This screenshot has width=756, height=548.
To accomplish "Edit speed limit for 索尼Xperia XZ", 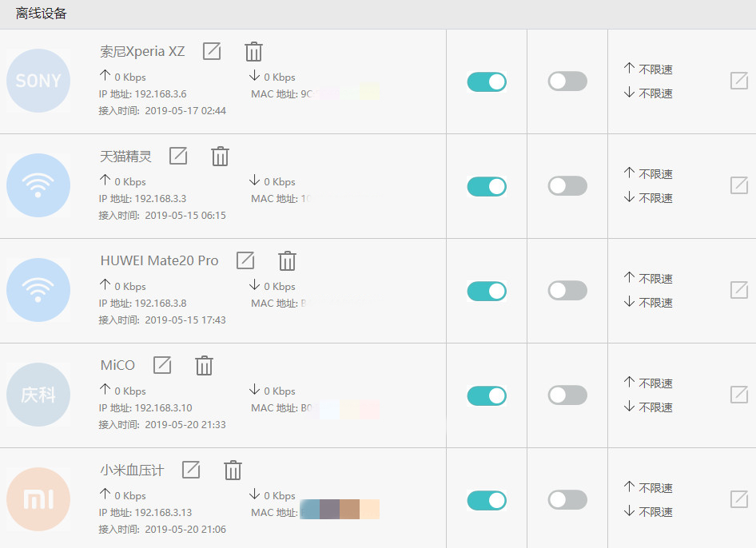I will click(x=739, y=81).
